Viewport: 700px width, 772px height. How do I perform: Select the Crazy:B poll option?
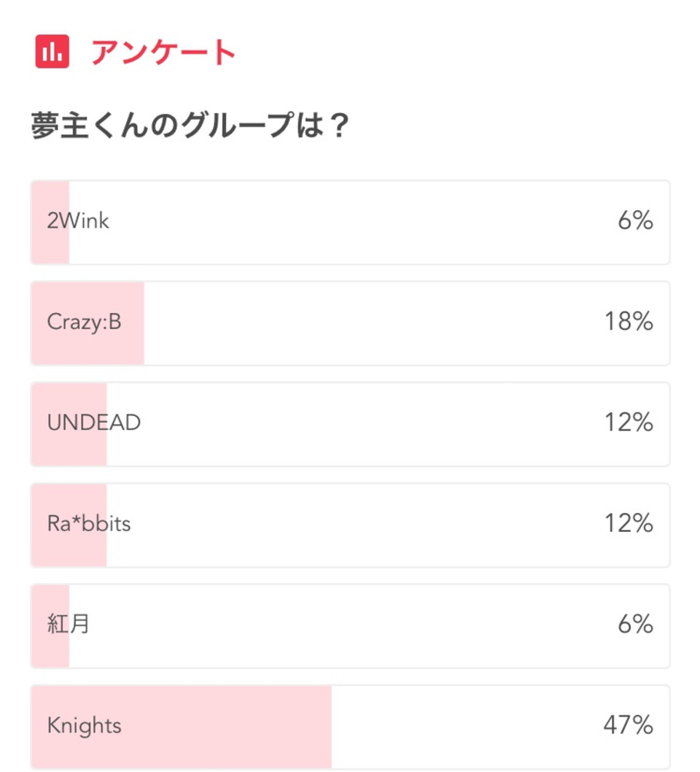click(350, 323)
